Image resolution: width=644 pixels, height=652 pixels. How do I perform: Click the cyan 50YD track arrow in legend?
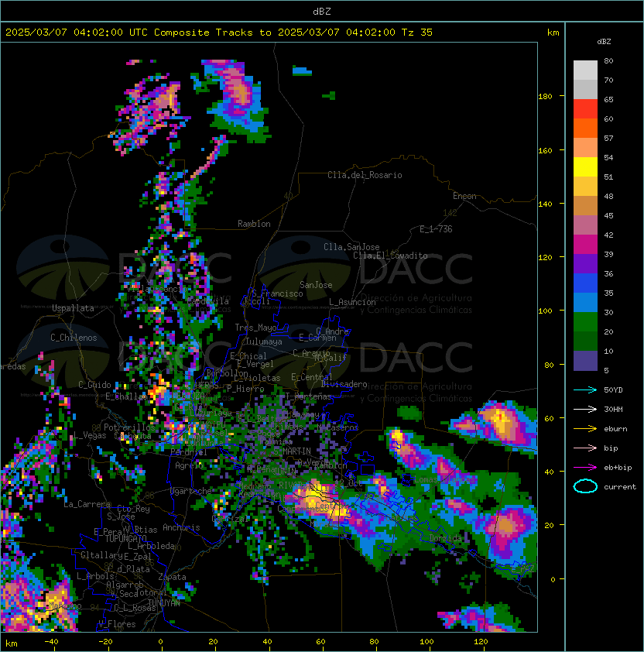[585, 390]
